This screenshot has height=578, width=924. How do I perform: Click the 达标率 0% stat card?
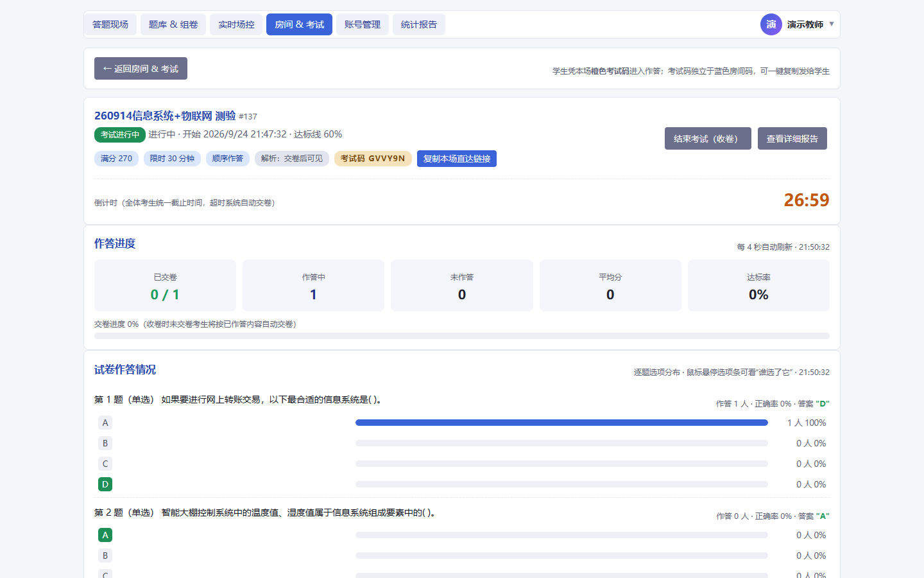pos(758,286)
